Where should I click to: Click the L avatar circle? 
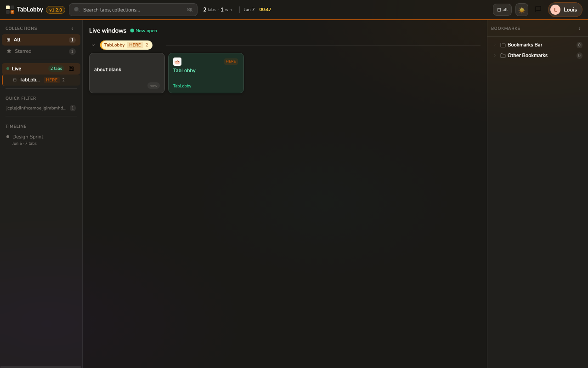click(555, 10)
